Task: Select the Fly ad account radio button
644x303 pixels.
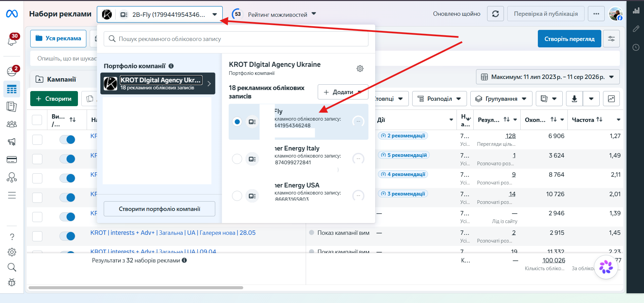Action: tap(237, 122)
